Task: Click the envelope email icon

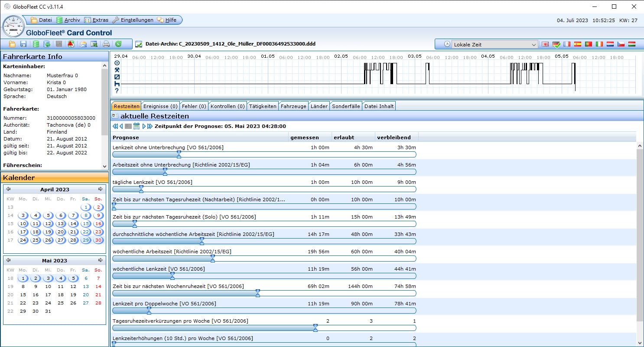Action: click(x=83, y=44)
